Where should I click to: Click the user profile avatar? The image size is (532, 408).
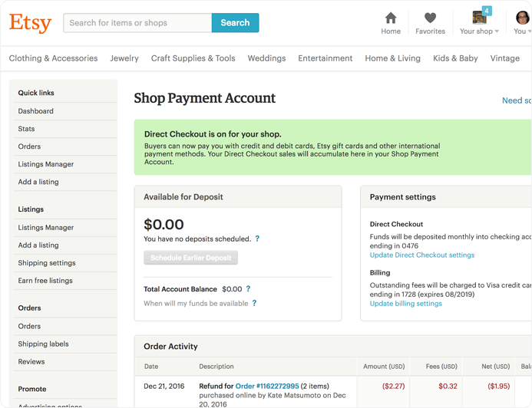(x=522, y=18)
